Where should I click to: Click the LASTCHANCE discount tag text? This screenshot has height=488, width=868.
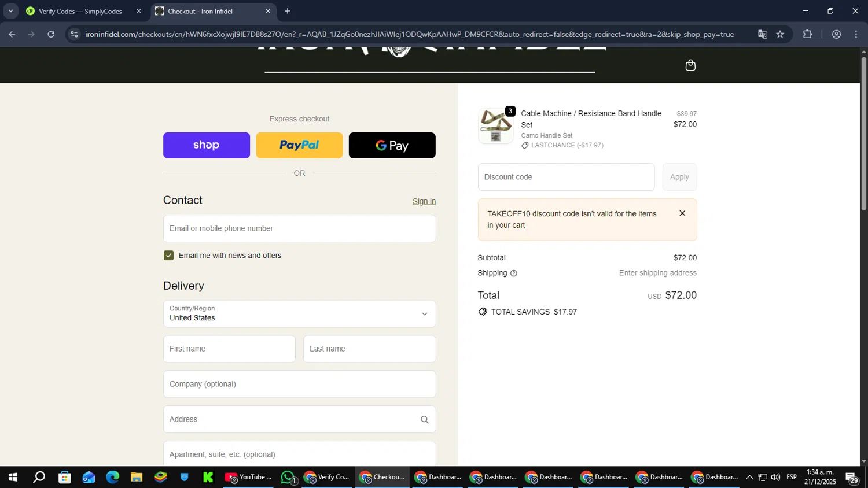coord(567,146)
